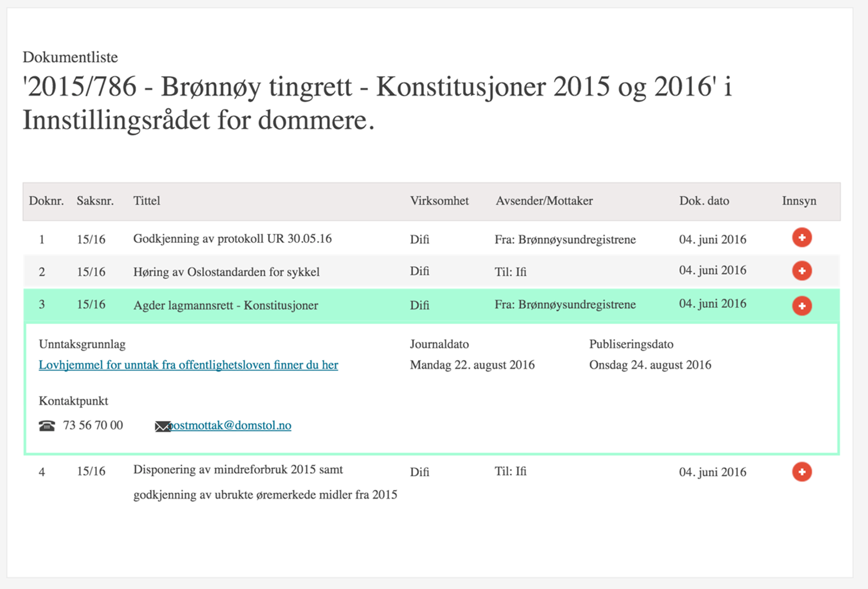
Task: Click 'Til: Ifi' in row 4
Action: pos(511,471)
